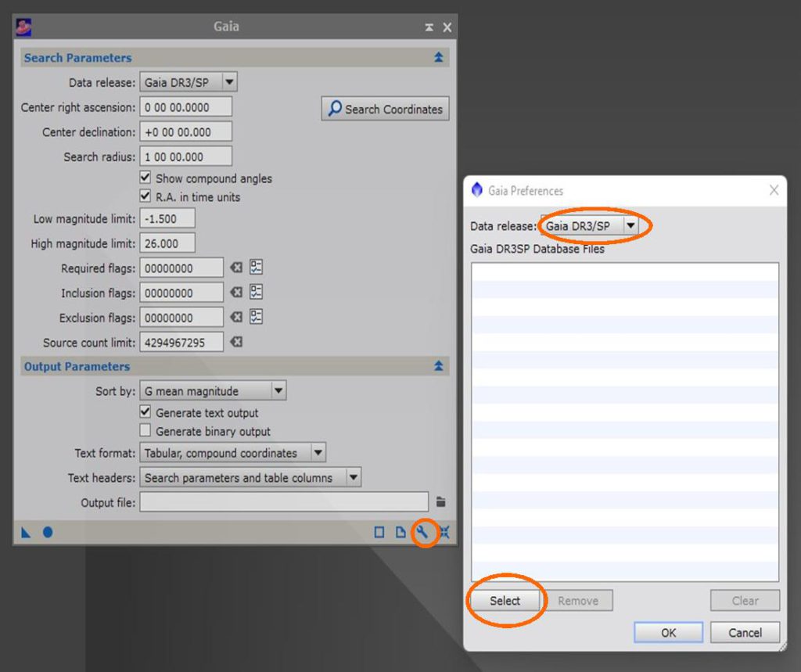
Task: Click the New Instance triangle icon
Action: (x=26, y=533)
